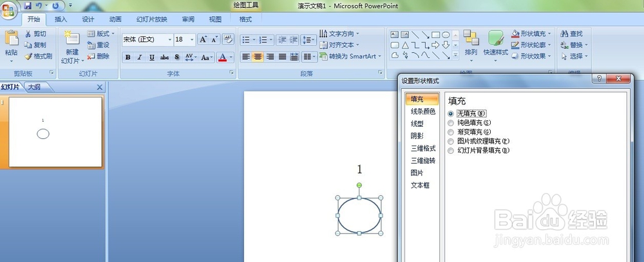The height and width of the screenshot is (262, 644).
Task: Switch to the Format (格式) ribbon tab
Action: 245,19
